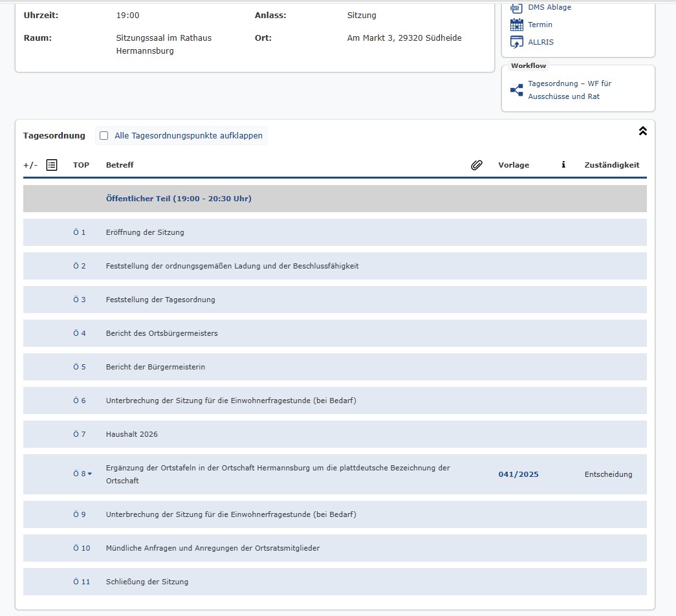Enable Alle Tagesordnungspunkte aufklappen checkbox
Viewport: 676px width, 616px height.
pos(104,136)
